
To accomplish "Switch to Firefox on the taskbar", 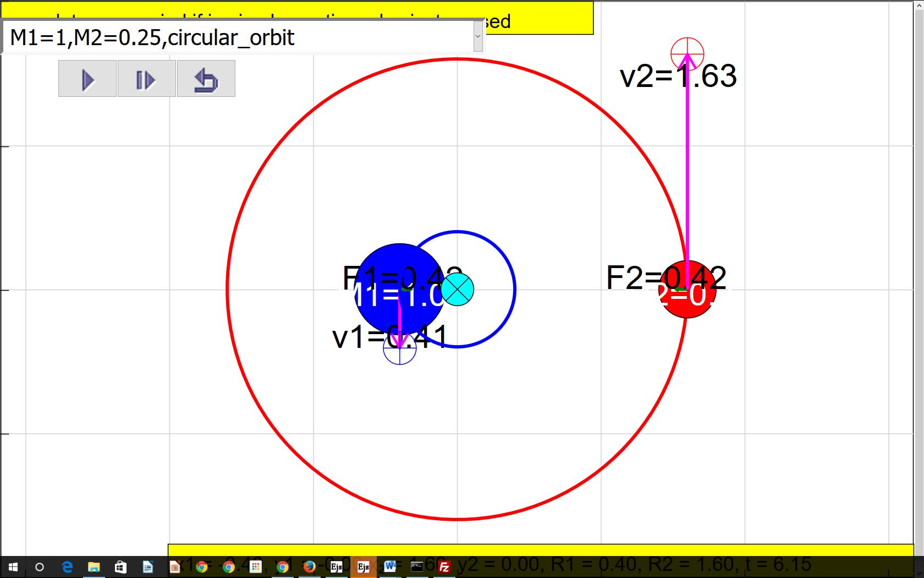I will (x=309, y=567).
